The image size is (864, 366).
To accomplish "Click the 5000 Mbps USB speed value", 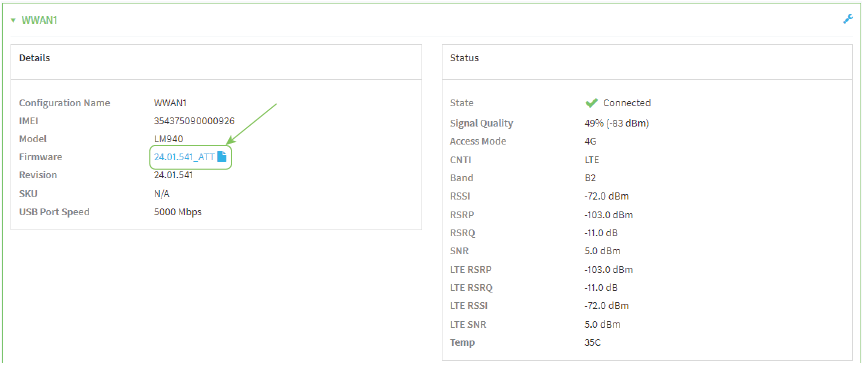I will click(x=177, y=212).
